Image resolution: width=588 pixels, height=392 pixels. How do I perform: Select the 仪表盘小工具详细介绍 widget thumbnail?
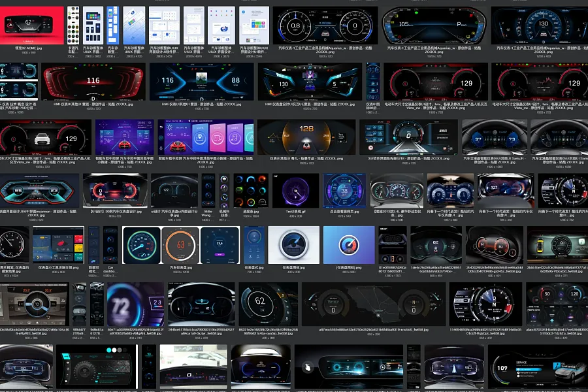pos(59,245)
